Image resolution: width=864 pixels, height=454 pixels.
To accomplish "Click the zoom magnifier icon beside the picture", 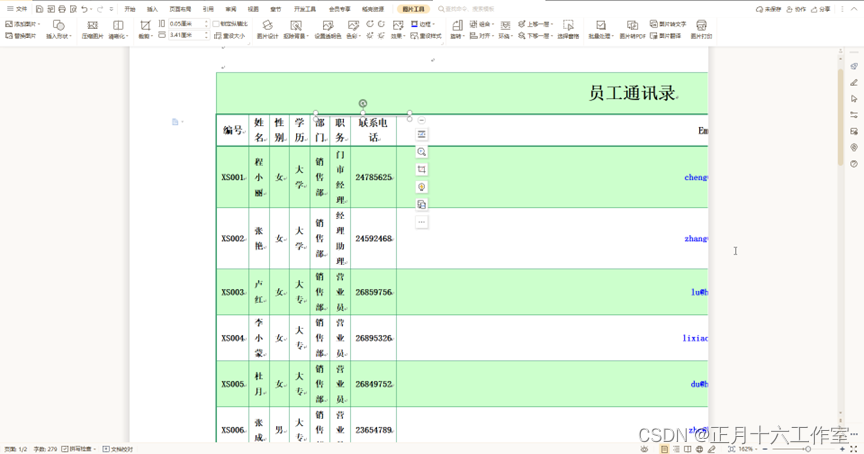I will [422, 152].
